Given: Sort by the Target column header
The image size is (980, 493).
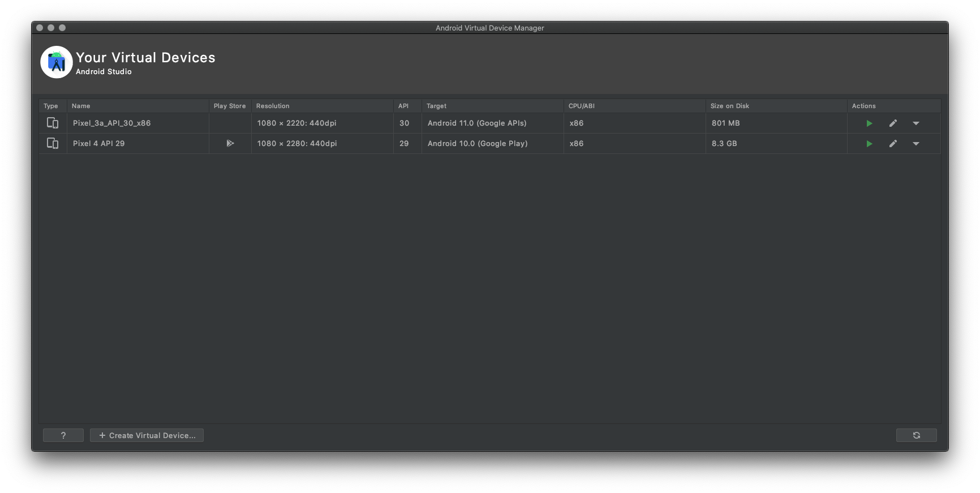Looking at the screenshot, I should tap(493, 106).
